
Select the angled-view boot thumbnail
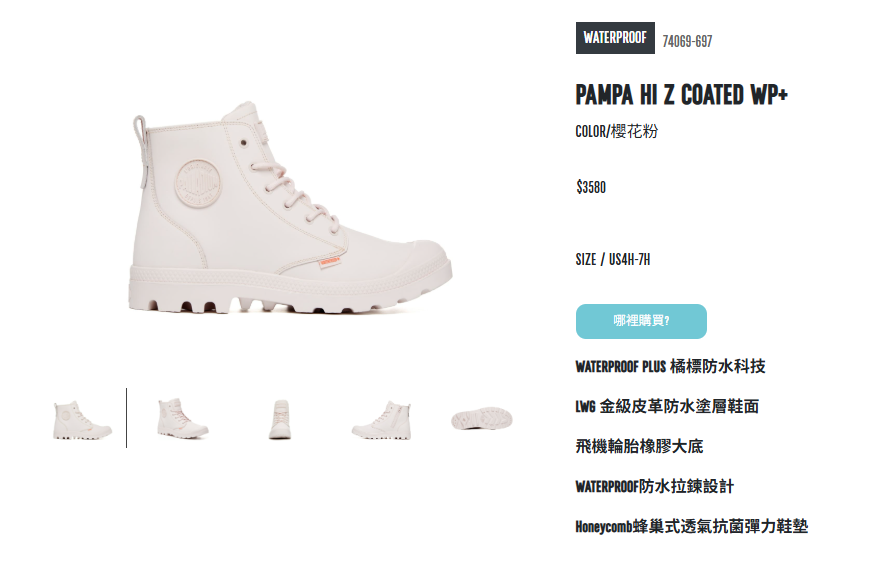coord(182,418)
